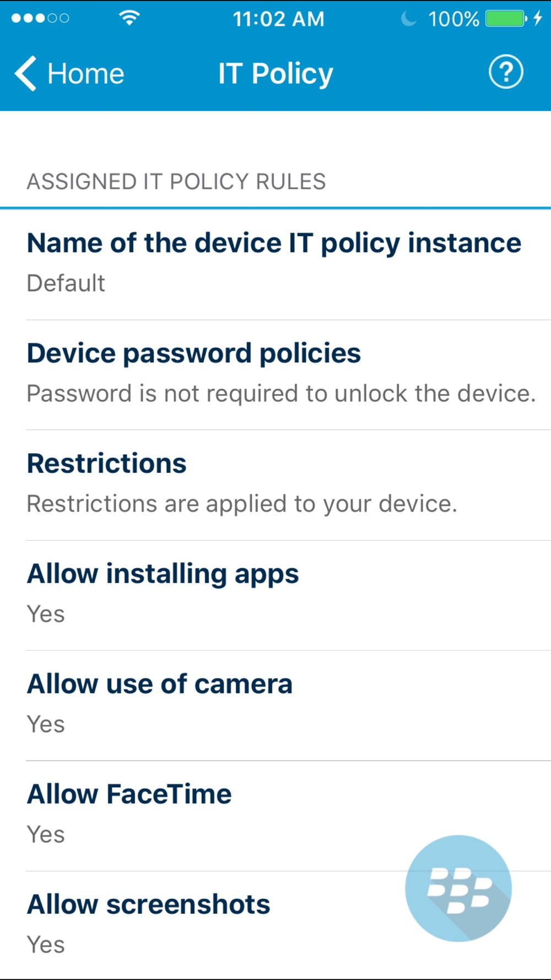
Task: Tap Allow use of camera rule
Action: 159,704
